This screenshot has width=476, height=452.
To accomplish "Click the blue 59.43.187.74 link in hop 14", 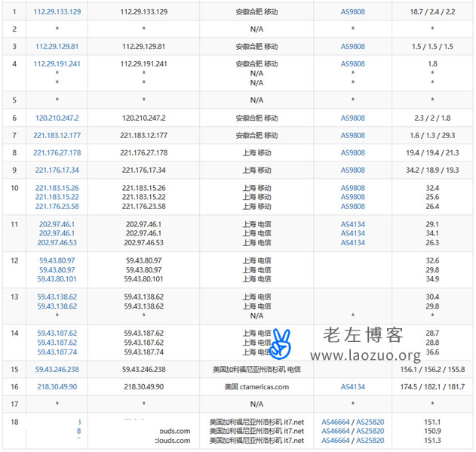I will (x=57, y=351).
